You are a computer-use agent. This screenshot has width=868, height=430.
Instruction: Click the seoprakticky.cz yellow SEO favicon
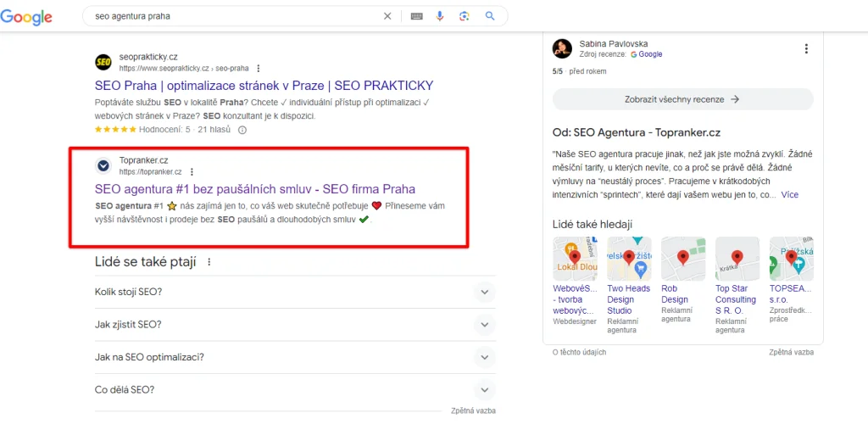pos(103,62)
